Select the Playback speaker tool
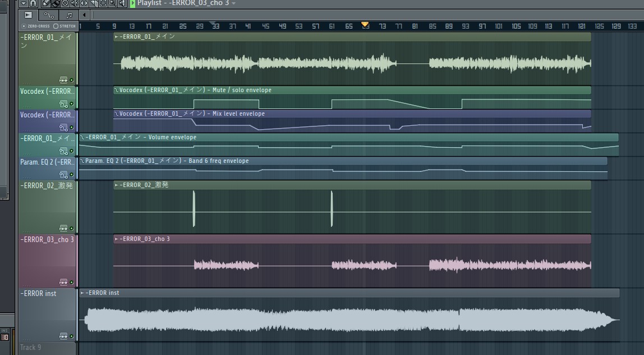 [x=122, y=3]
